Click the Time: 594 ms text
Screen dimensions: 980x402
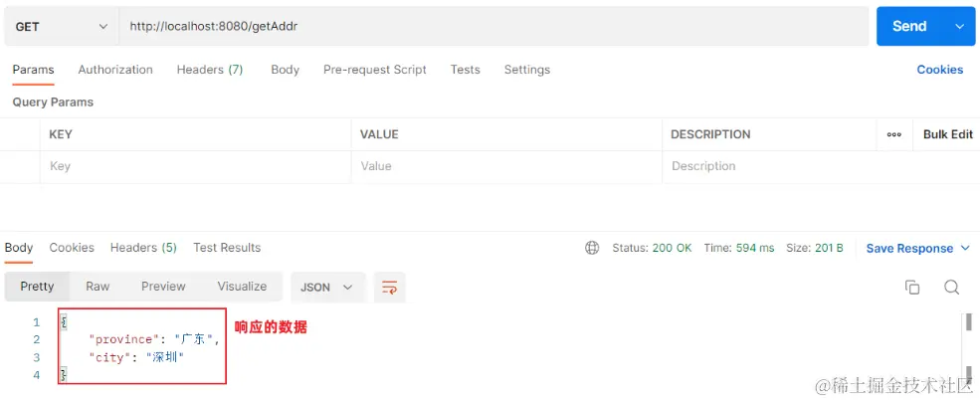coord(739,248)
